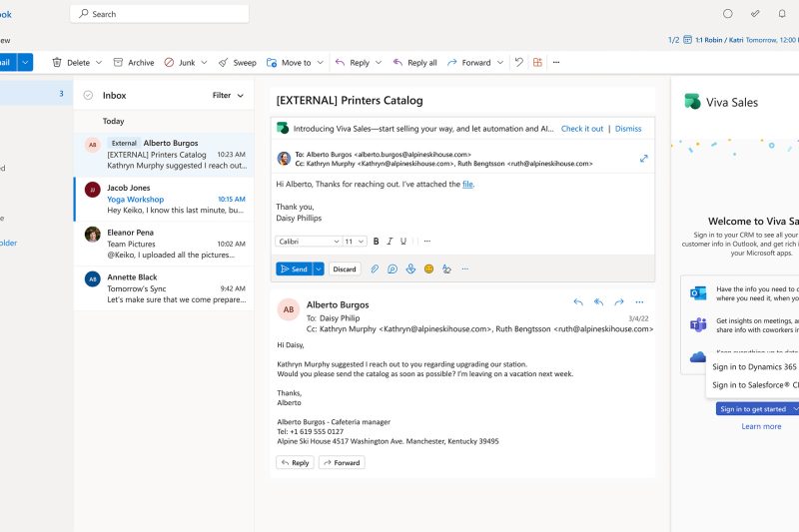Click reply arrow in Alberto's message header
The image size is (799, 532).
coord(578,301)
